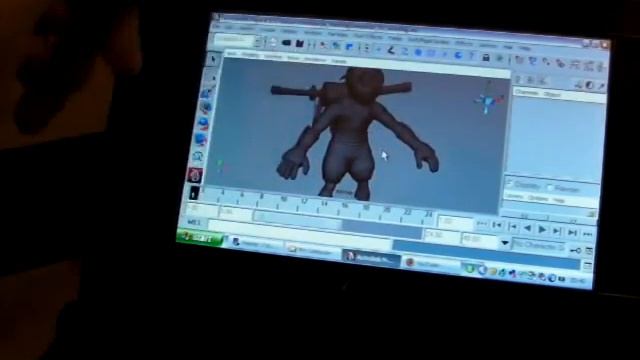Viewport: 640px width, 360px height.
Task: Open the viewport Lighting panel menu
Action: [x=273, y=56]
